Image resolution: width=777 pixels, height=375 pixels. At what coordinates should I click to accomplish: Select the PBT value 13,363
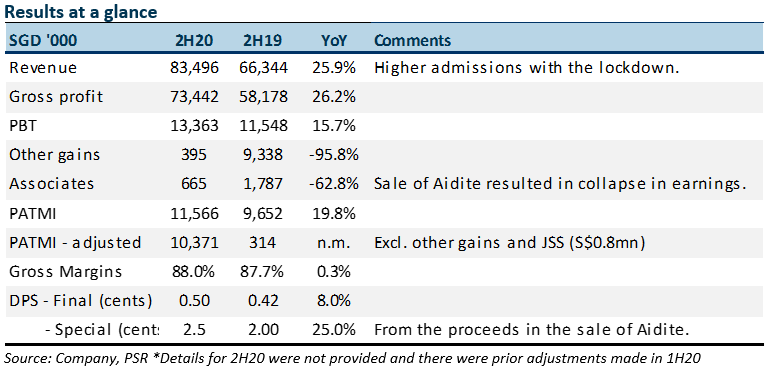point(194,125)
